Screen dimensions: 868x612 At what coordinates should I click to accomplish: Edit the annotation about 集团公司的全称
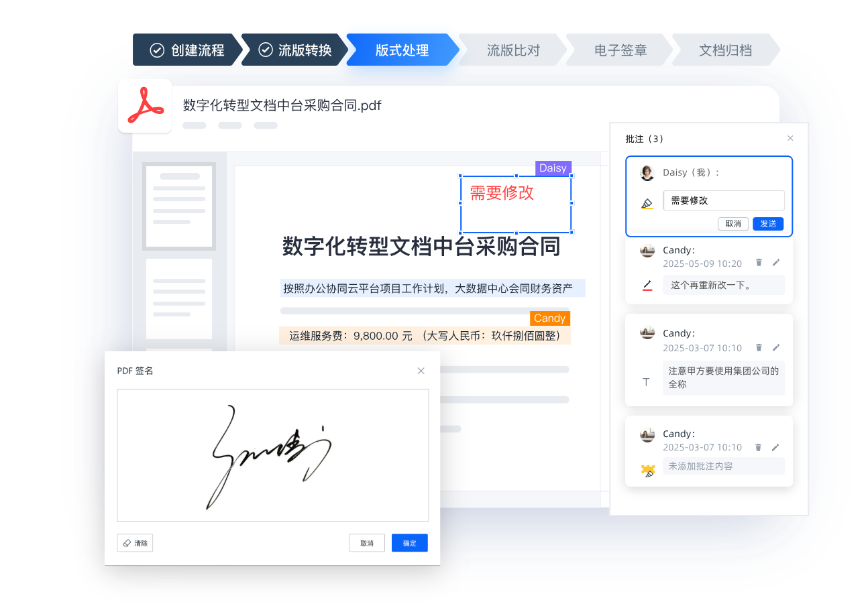(776, 347)
